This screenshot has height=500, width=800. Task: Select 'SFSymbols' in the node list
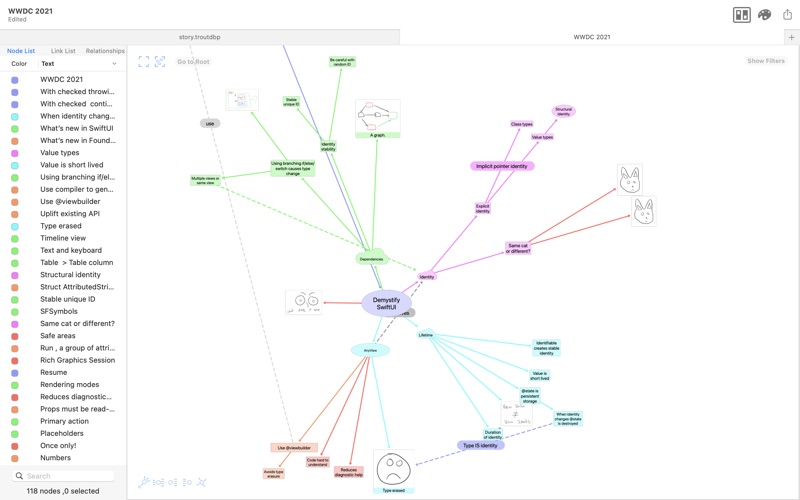tap(59, 312)
